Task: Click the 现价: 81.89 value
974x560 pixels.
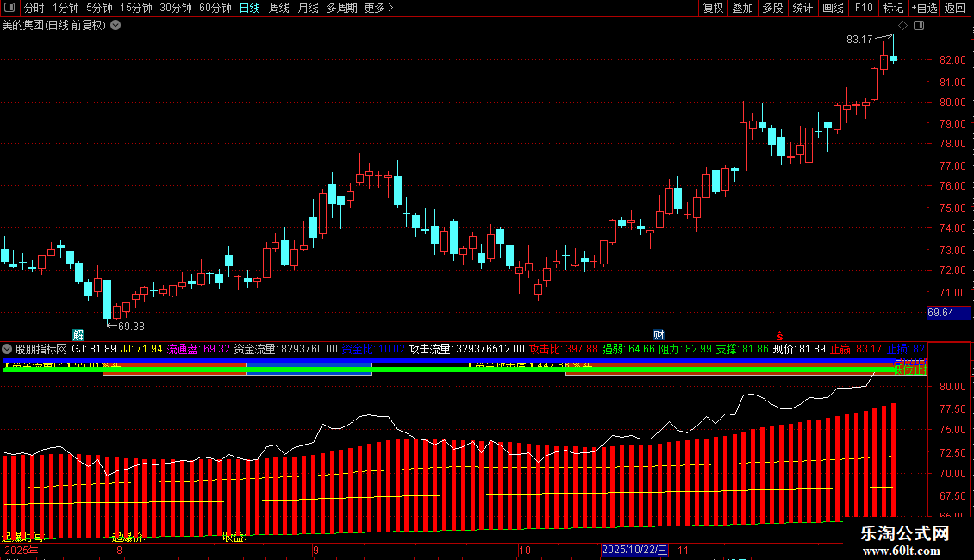Action: click(x=799, y=350)
